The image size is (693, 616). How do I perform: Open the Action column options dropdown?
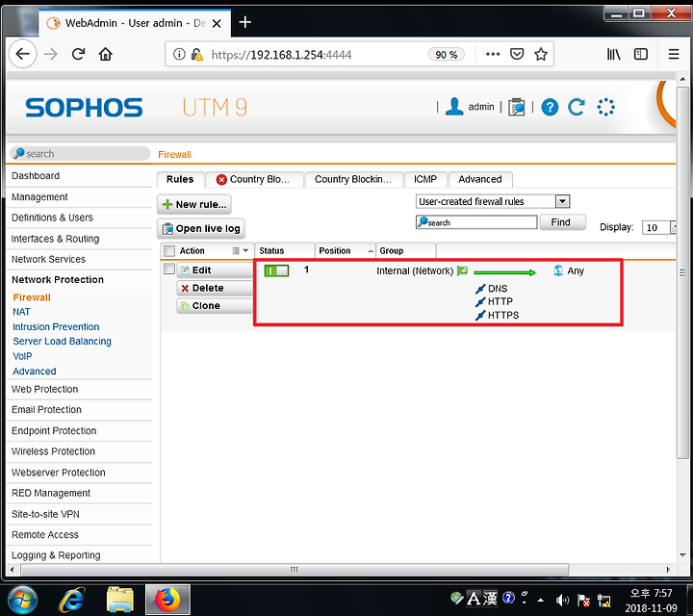pyautogui.click(x=241, y=250)
